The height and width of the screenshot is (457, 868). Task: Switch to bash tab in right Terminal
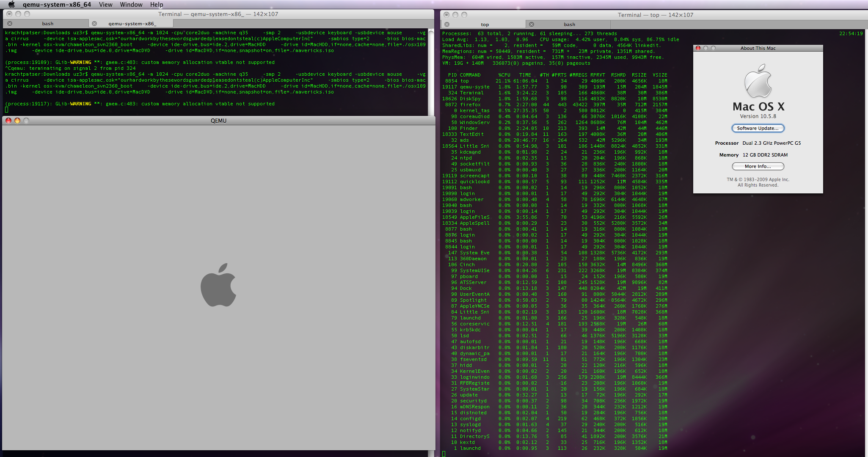pyautogui.click(x=569, y=25)
